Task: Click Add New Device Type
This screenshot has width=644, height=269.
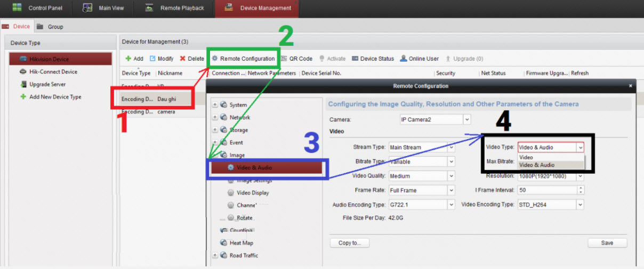Action: pyautogui.click(x=55, y=97)
